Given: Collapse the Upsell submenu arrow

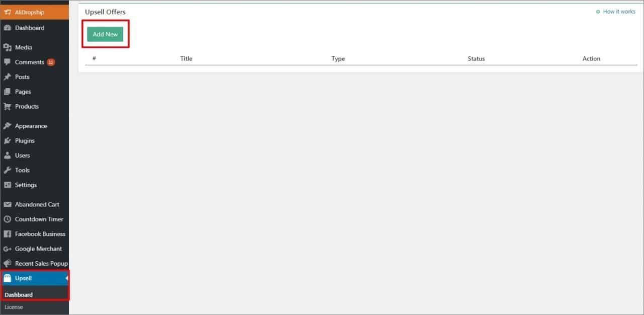Looking at the screenshot, I should tap(67, 278).
